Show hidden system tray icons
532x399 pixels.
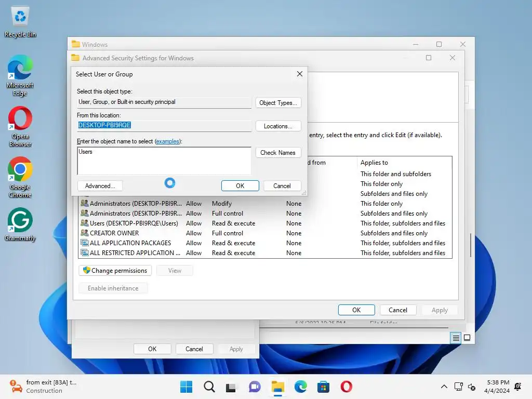click(x=444, y=387)
